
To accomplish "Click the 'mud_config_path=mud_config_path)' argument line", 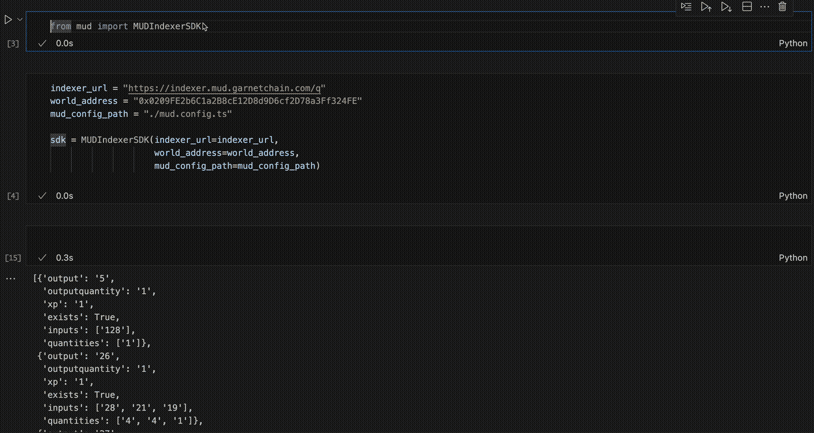I will pyautogui.click(x=237, y=166).
